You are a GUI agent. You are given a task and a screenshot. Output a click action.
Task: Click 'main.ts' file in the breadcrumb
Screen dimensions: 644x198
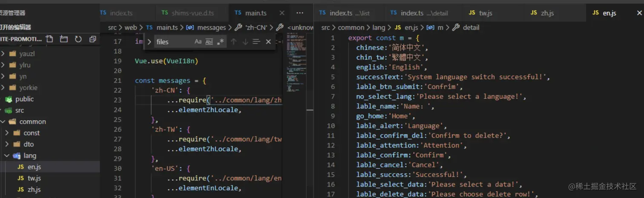click(x=167, y=28)
